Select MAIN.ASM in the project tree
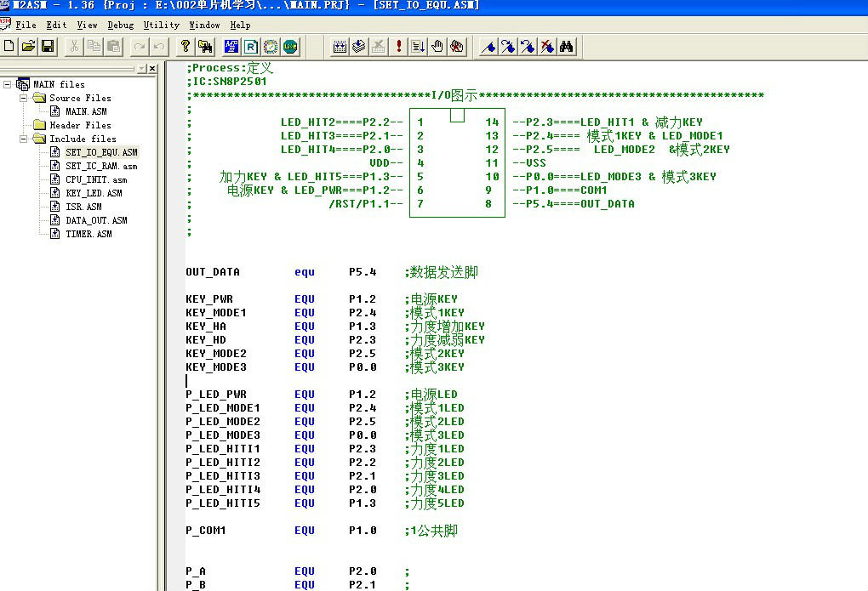This screenshot has height=591, width=868. (86, 111)
